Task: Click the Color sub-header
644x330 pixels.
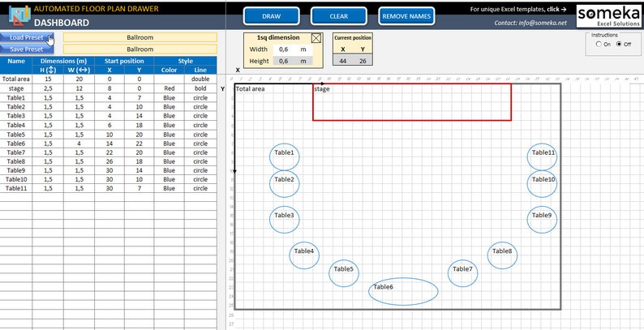Action: pyautogui.click(x=169, y=71)
